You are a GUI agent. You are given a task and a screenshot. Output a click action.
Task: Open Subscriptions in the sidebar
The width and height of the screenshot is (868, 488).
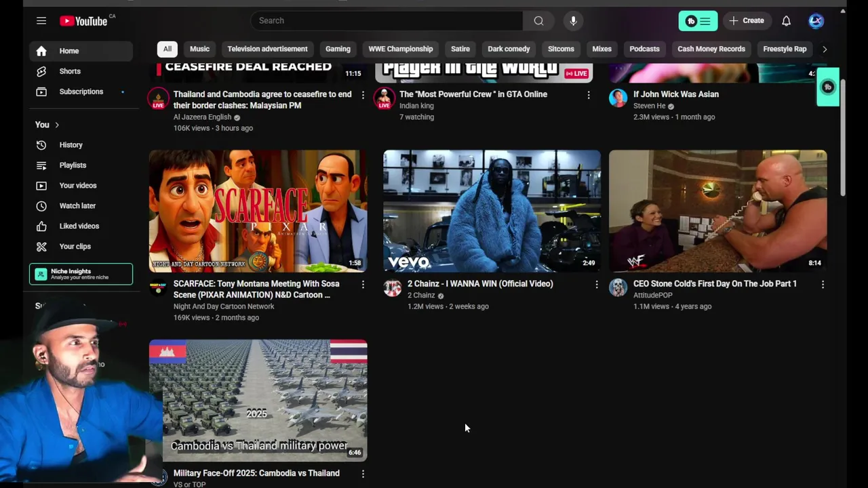click(x=81, y=91)
